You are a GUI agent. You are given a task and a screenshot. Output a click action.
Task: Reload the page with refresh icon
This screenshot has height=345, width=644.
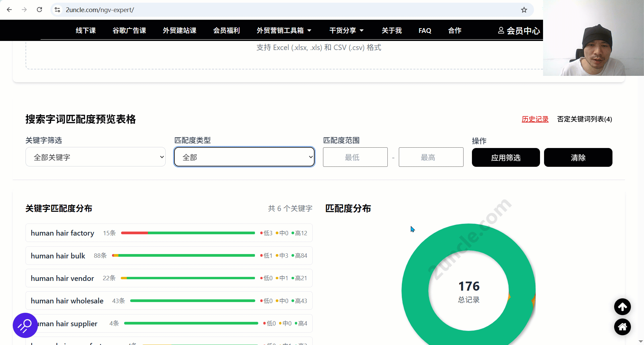[x=40, y=10]
